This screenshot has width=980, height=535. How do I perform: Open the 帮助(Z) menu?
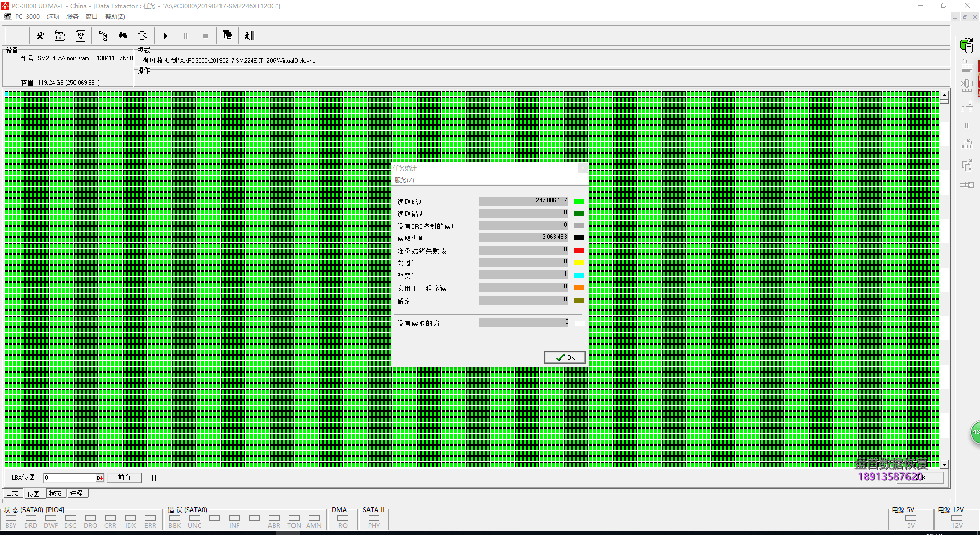[115, 17]
